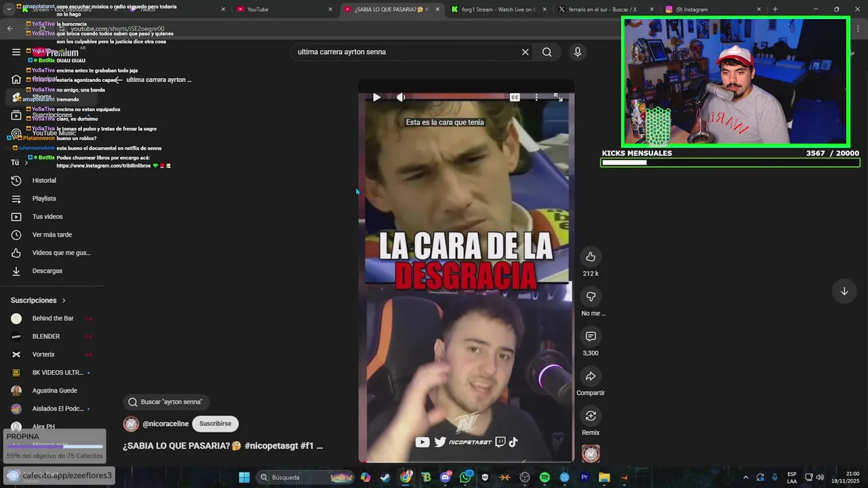
Task: Click the tray microphone icon
Action: tap(774, 477)
